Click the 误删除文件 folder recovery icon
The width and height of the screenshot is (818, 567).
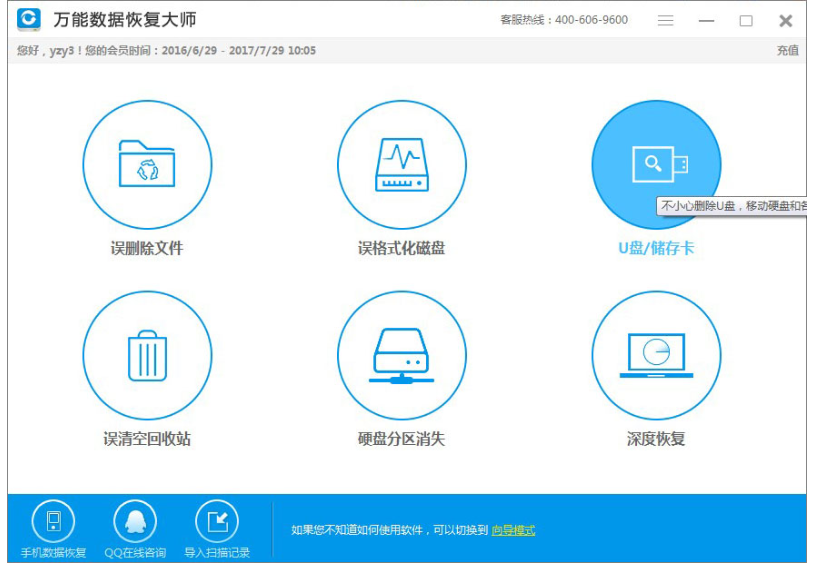(x=147, y=164)
